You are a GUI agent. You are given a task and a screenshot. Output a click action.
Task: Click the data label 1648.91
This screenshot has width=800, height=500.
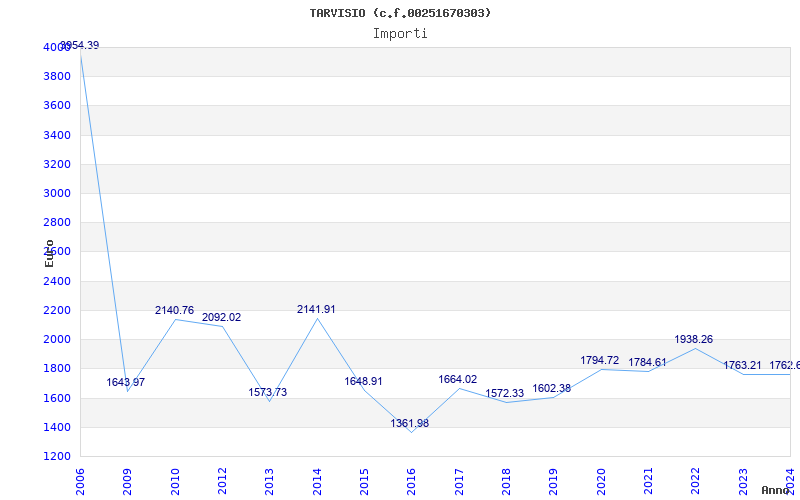363,381
